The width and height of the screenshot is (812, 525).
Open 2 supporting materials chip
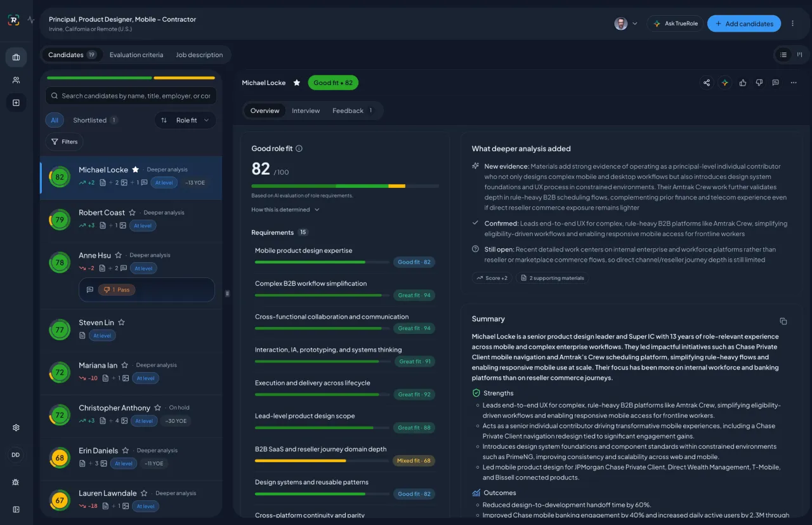[x=552, y=278]
